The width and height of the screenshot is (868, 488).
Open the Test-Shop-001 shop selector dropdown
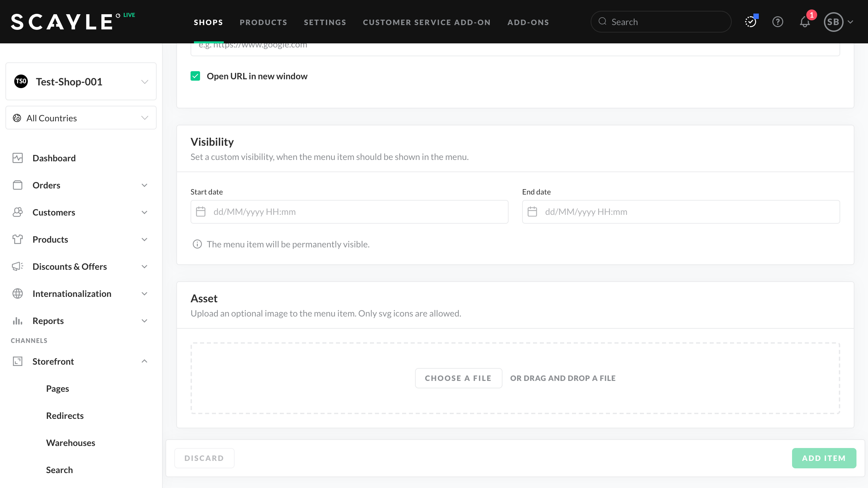pyautogui.click(x=81, y=82)
